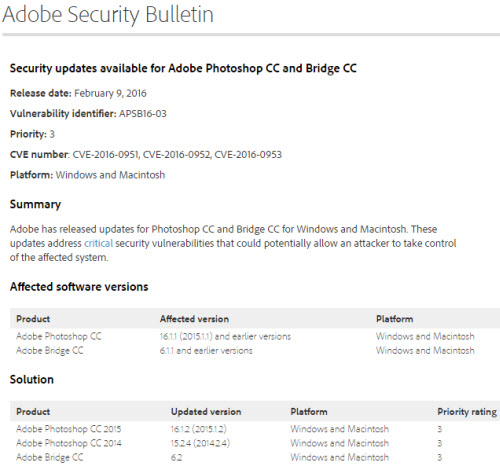The image size is (500, 465).
Task: Click the Affected software versions heading
Action: click(79, 287)
